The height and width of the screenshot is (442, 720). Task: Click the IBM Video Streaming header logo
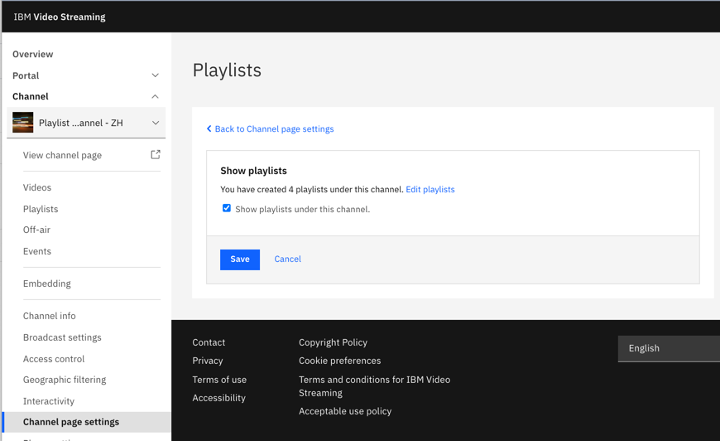[x=59, y=17]
